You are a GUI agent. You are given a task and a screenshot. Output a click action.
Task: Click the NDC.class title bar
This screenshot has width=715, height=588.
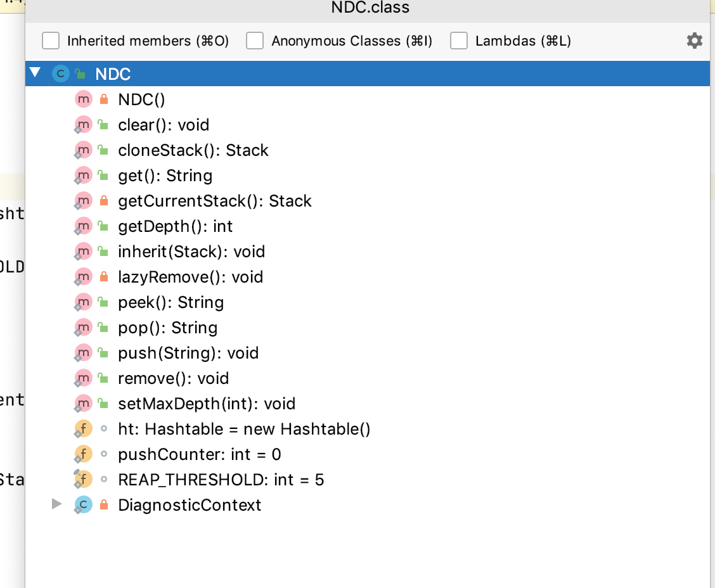coord(370,8)
